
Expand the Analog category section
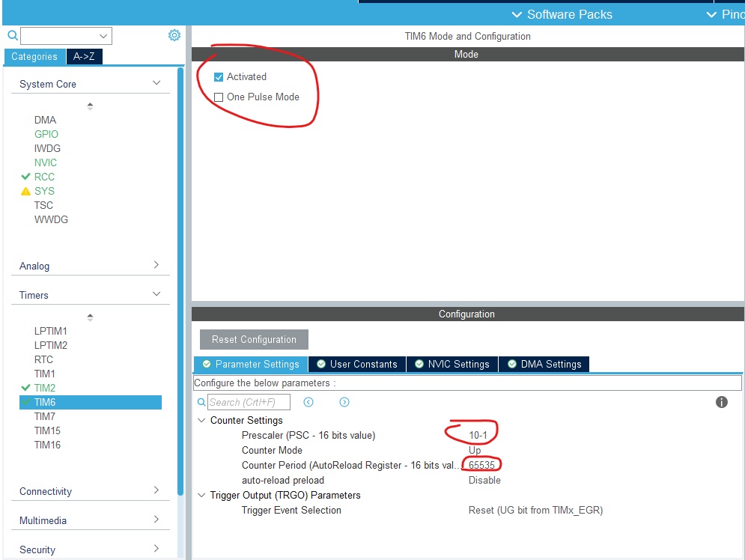click(x=156, y=265)
